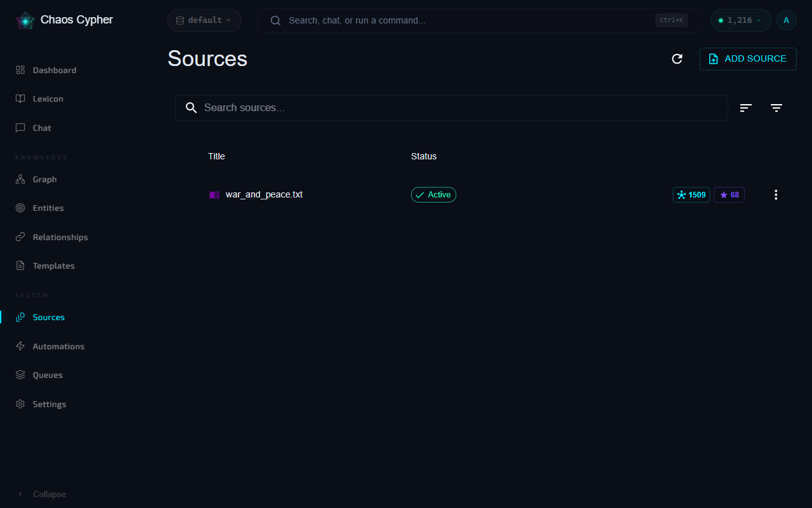Click the Ctrl+K shortcut badge
The width and height of the screenshot is (812, 508).
tap(671, 20)
